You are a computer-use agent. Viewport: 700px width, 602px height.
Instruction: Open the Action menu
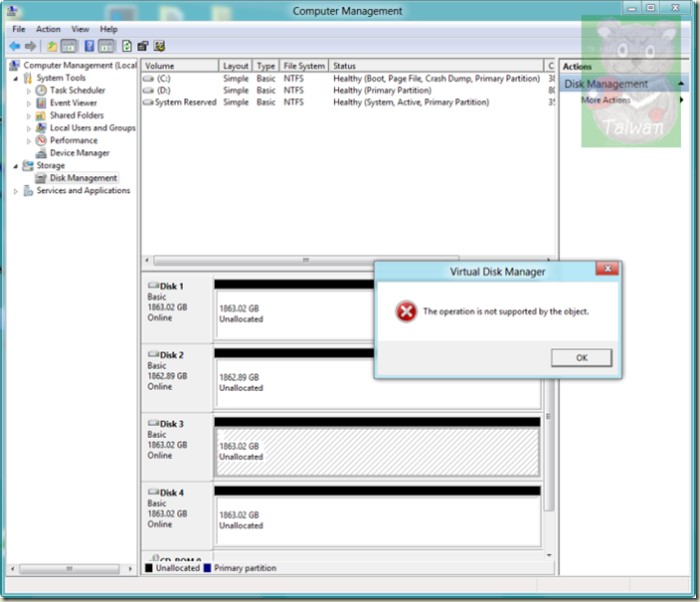[48, 29]
